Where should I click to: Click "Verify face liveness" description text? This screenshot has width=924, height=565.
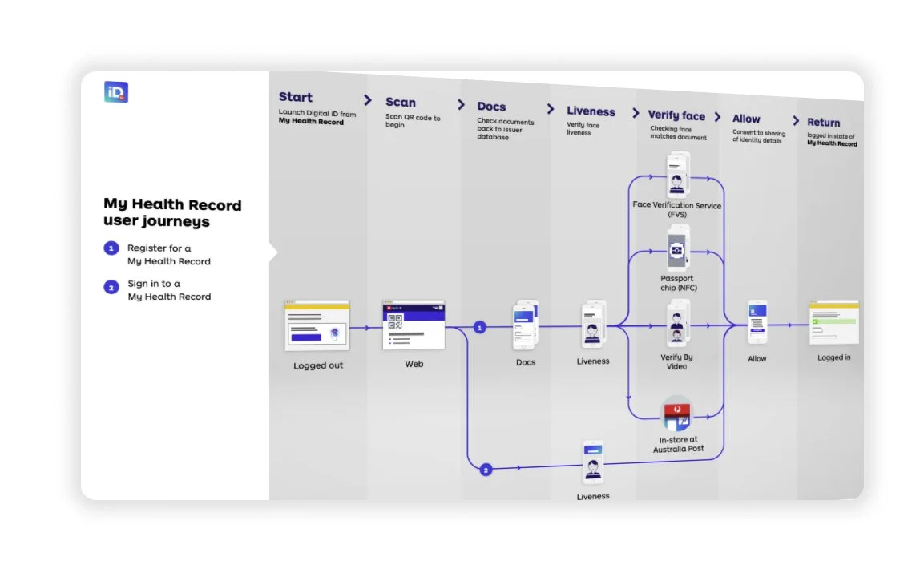coord(583,128)
